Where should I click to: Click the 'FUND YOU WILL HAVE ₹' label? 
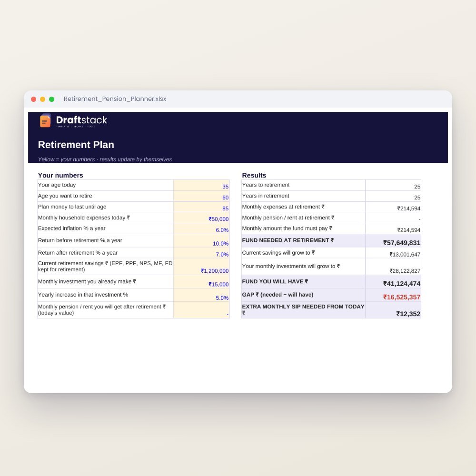[x=275, y=282]
